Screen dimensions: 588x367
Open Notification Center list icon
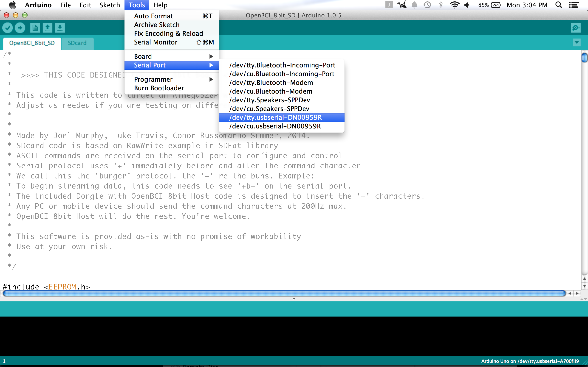tap(574, 5)
